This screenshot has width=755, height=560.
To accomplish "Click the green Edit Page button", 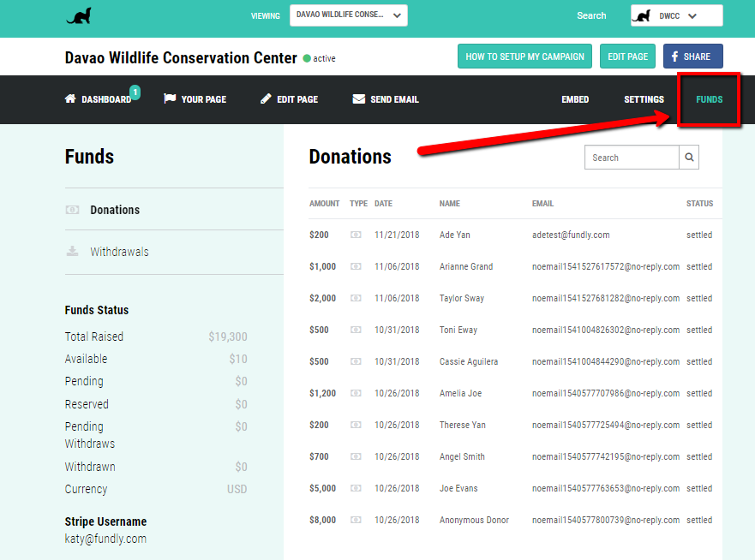I will 627,57.
